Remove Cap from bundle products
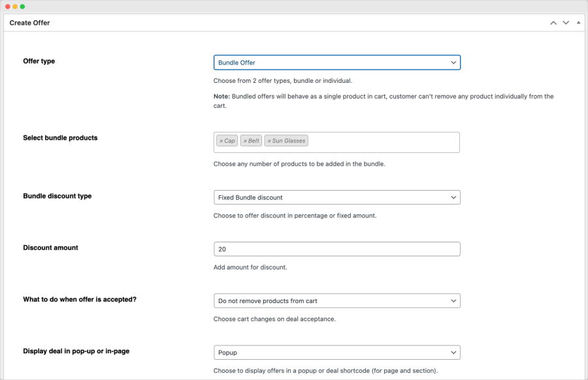The width and height of the screenshot is (588, 380). (221, 141)
